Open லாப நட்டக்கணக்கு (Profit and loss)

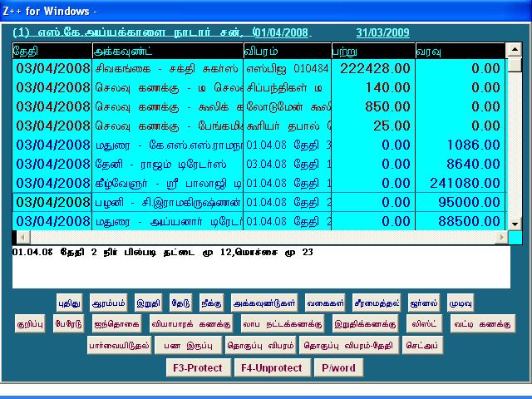pos(283,323)
